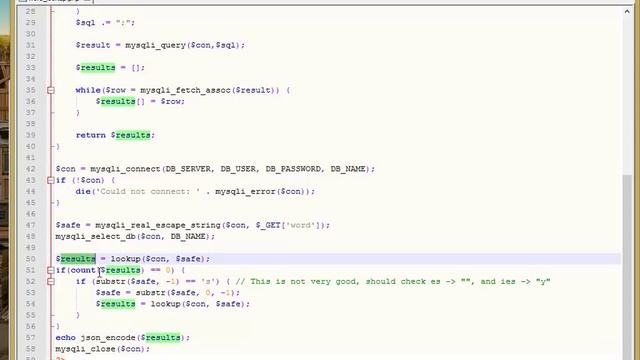Collapse the while loop fold at line 35
This screenshot has height=360, width=640.
pyautogui.click(x=51, y=90)
